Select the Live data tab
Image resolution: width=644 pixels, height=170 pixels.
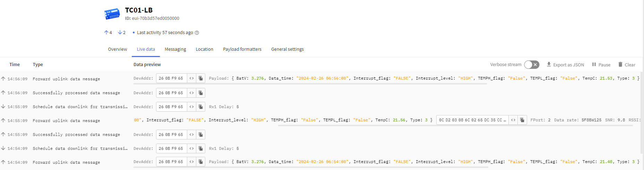coord(146,49)
